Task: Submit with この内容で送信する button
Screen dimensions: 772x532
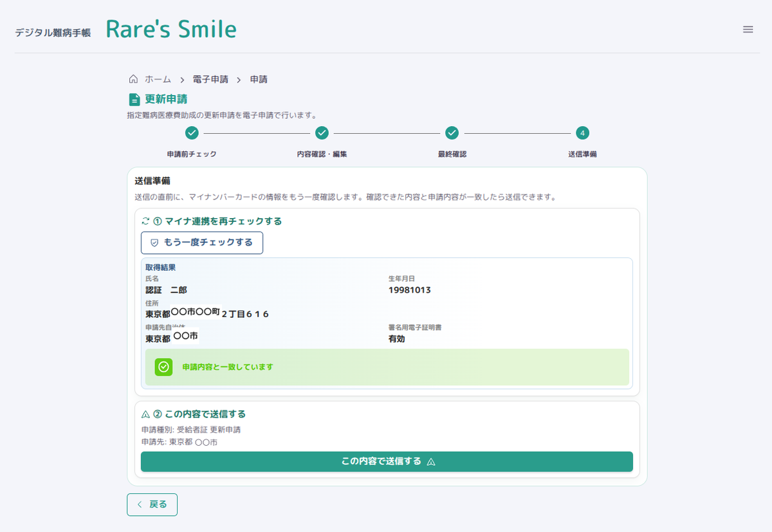Action: point(387,461)
